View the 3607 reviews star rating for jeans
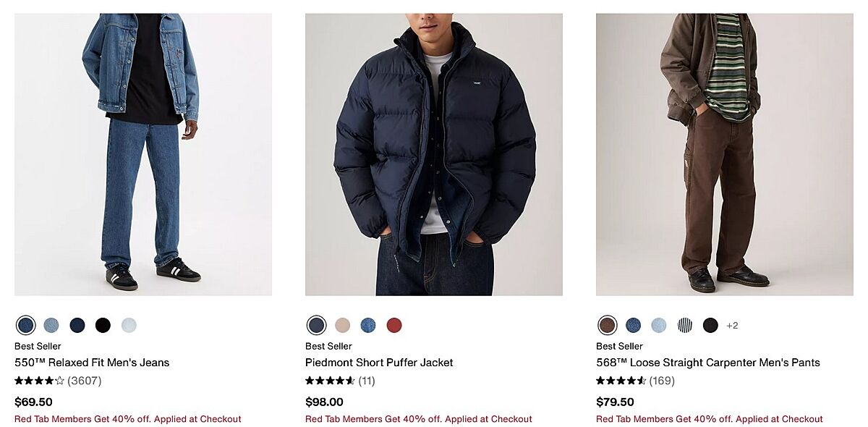The width and height of the screenshot is (868, 427). (x=58, y=381)
